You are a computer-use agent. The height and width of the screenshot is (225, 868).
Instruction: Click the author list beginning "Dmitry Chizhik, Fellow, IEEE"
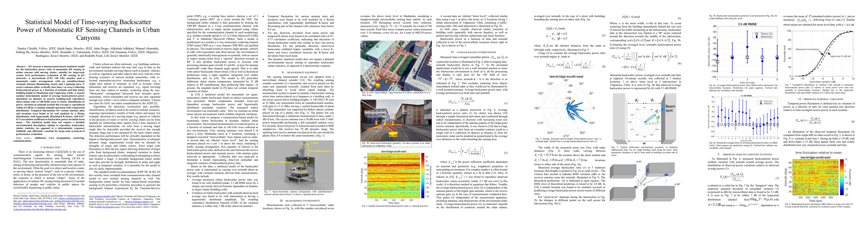pyautogui.click(x=88, y=52)
